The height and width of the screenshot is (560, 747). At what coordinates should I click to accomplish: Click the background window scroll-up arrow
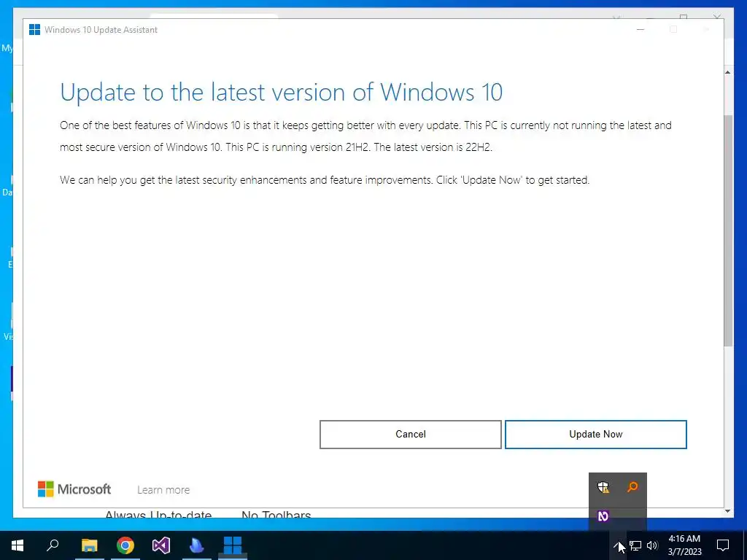point(728,72)
